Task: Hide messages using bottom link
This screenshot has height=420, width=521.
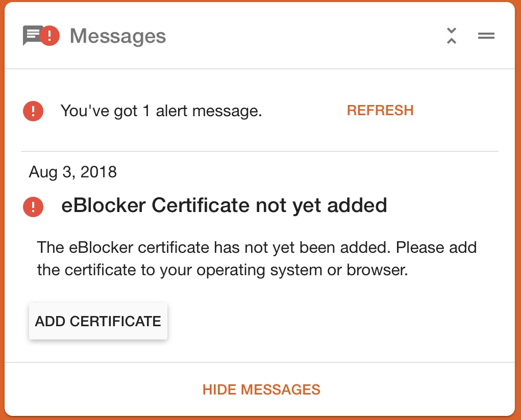Action: click(x=261, y=389)
